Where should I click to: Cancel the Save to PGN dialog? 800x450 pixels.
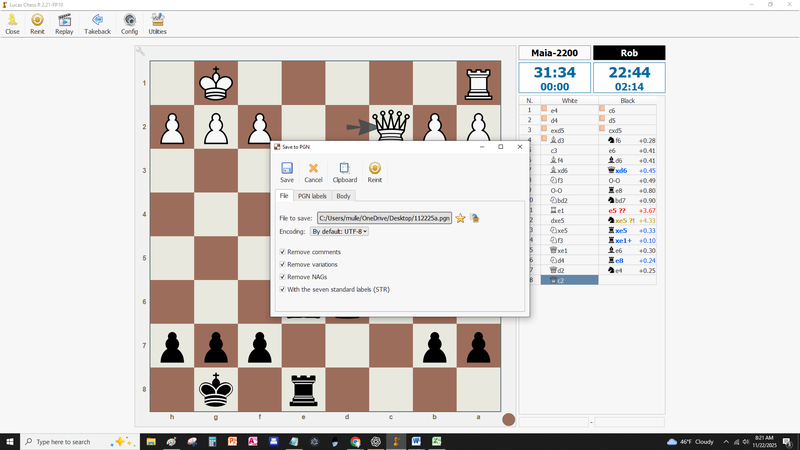313,172
